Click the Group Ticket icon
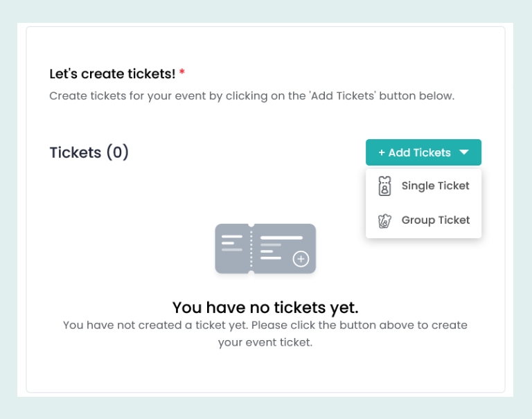 384,221
